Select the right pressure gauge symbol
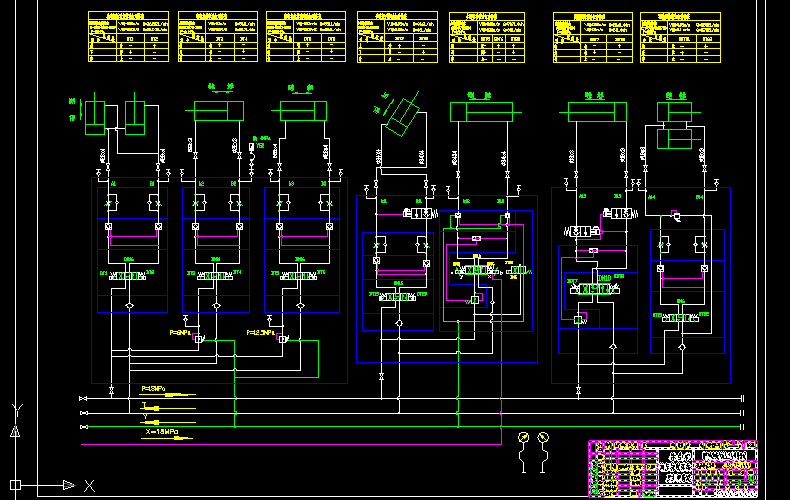Image resolution: width=790 pixels, height=500 pixels. pyautogui.click(x=543, y=439)
